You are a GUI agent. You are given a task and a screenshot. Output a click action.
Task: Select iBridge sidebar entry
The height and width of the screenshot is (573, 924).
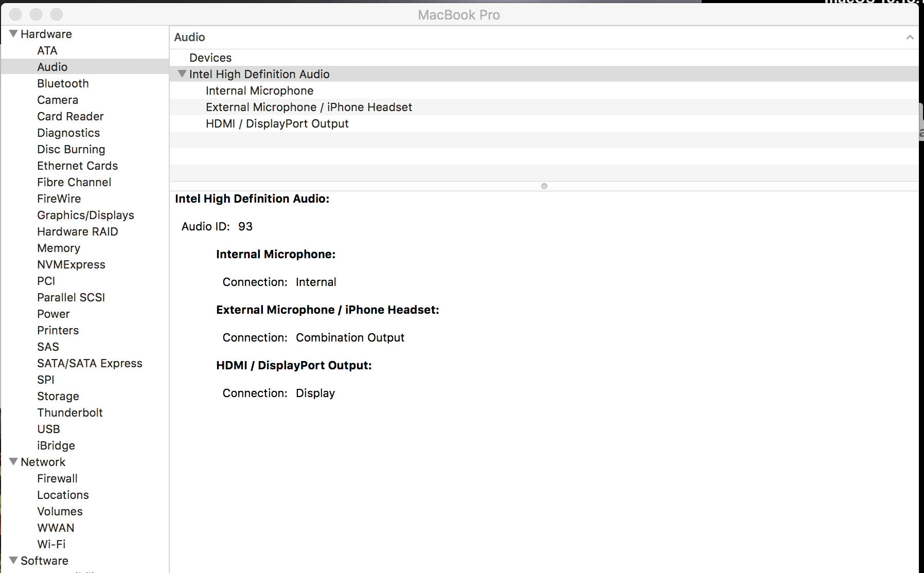(56, 445)
